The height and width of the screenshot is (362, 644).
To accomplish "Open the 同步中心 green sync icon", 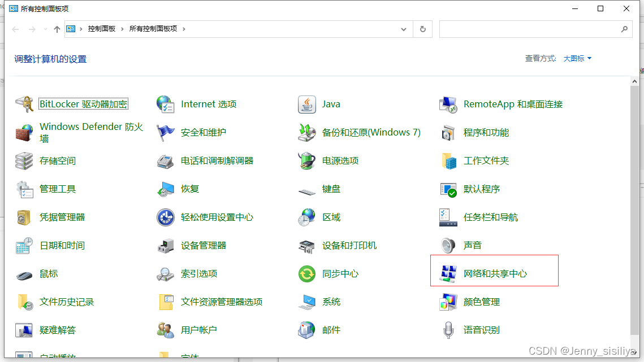I will (307, 274).
